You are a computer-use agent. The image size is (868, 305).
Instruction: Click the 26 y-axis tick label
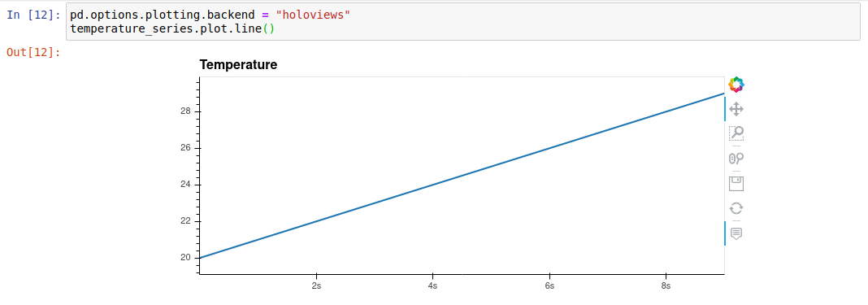tap(184, 148)
